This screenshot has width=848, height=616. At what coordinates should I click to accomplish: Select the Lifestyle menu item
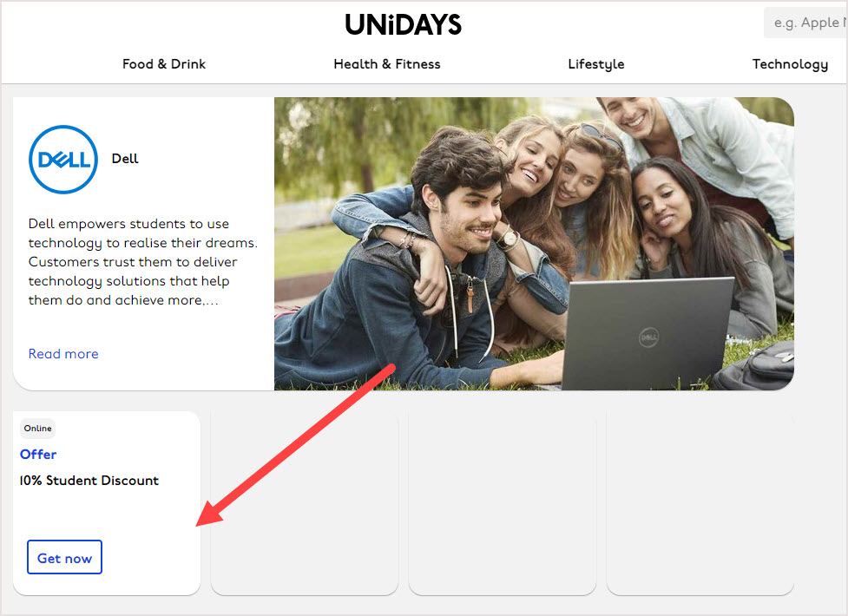pos(596,64)
